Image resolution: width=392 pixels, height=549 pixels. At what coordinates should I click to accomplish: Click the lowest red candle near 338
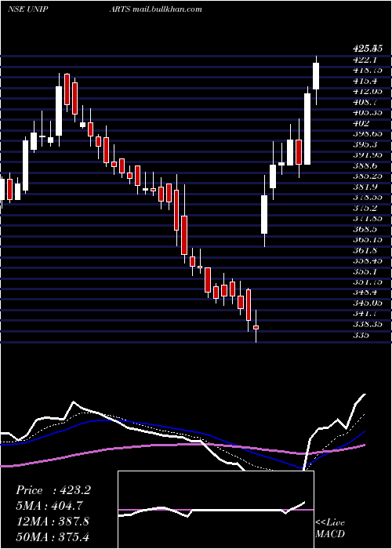click(256, 327)
